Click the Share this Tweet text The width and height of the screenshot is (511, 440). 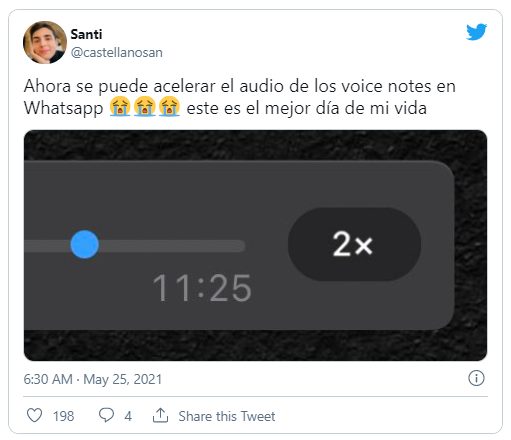click(x=227, y=416)
